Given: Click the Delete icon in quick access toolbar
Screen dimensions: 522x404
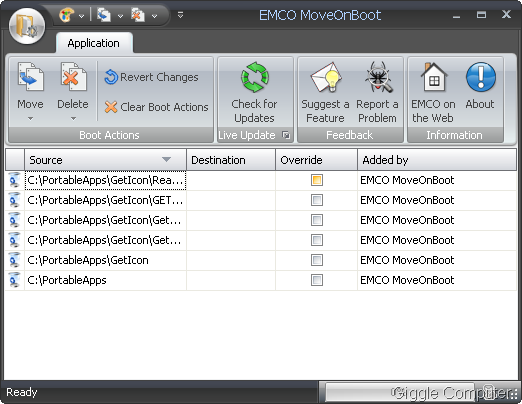Looking at the screenshot, I should [138, 15].
